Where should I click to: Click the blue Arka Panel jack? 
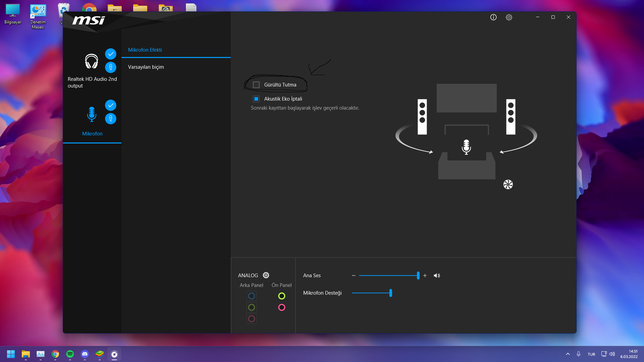pos(252,296)
